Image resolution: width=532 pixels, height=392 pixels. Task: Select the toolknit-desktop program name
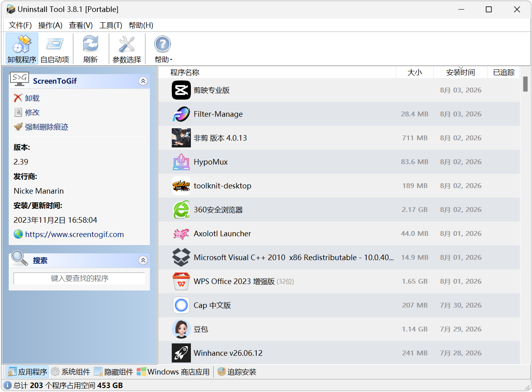pyautogui.click(x=222, y=186)
